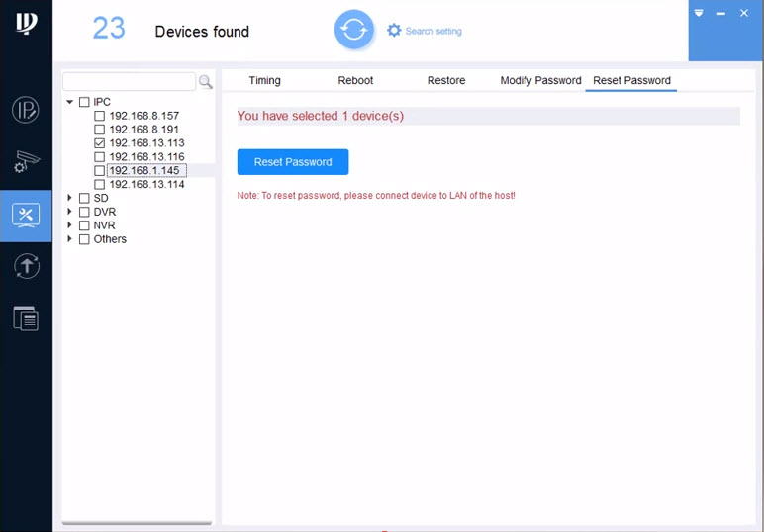Click the blue refresh devices button

pos(354,31)
